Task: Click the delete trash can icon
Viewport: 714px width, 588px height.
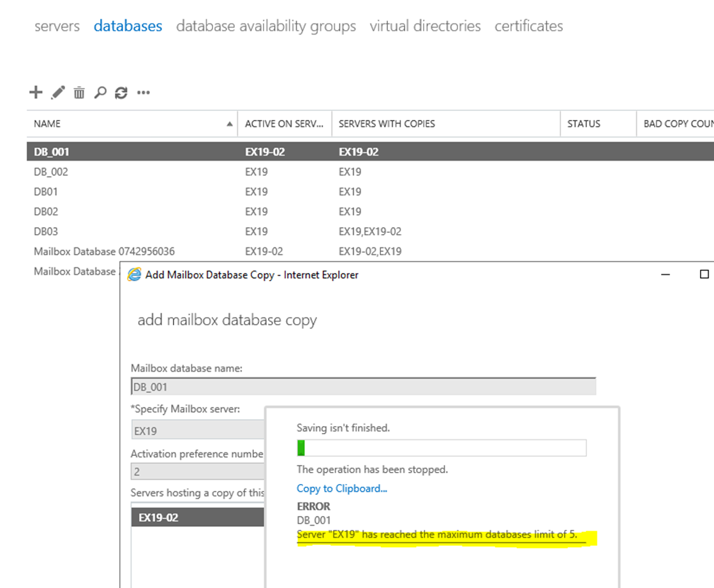Action: point(79,92)
